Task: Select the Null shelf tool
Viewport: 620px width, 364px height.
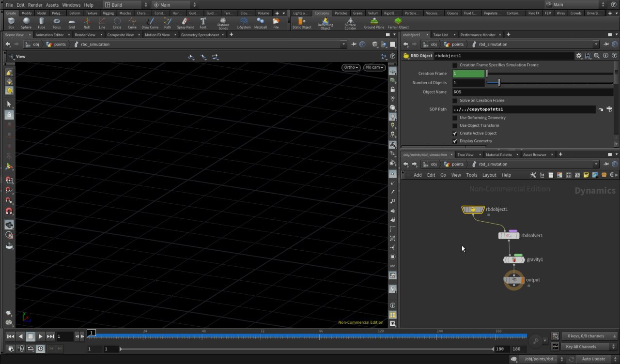Action: (87, 23)
